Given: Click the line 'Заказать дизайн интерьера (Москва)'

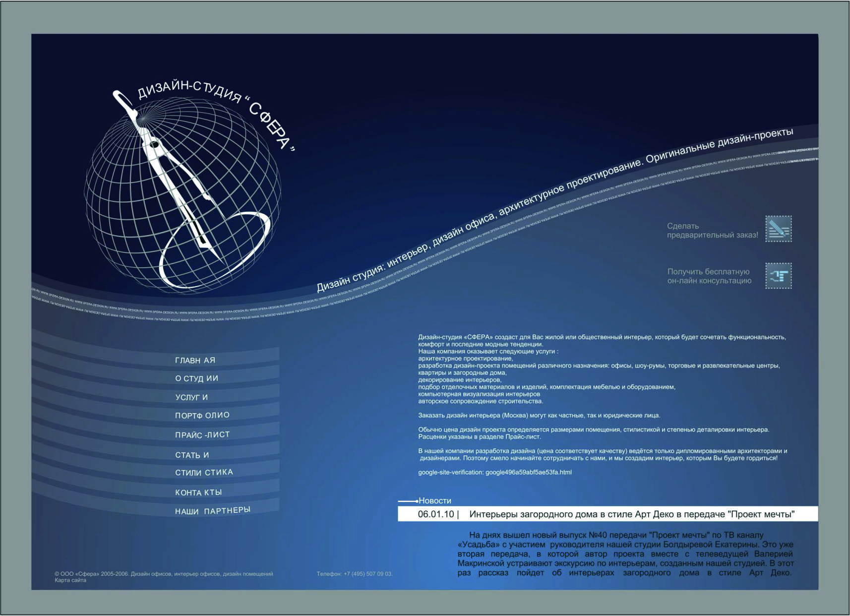Looking at the screenshot, I should tap(539, 415).
